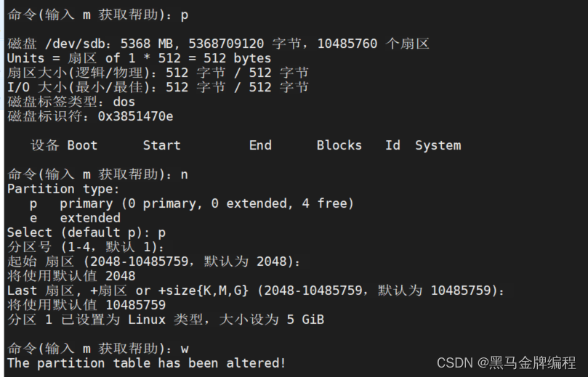Click the 'Start' column header

click(x=161, y=145)
